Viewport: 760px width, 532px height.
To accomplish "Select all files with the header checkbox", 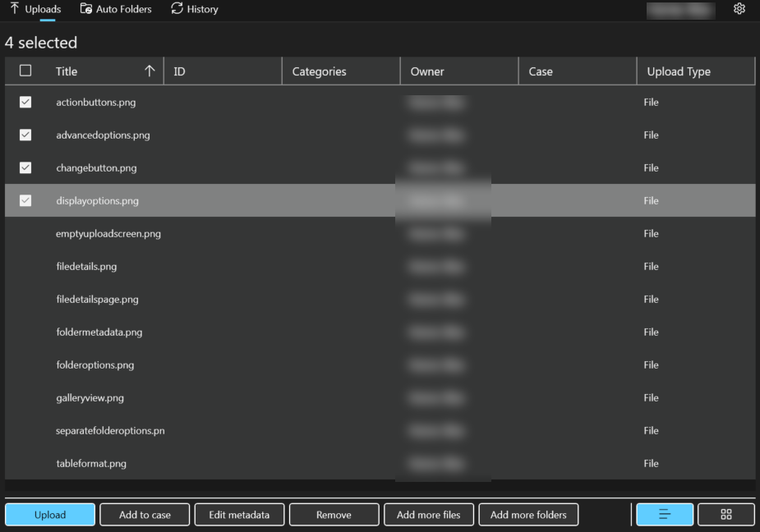I will [x=25, y=71].
